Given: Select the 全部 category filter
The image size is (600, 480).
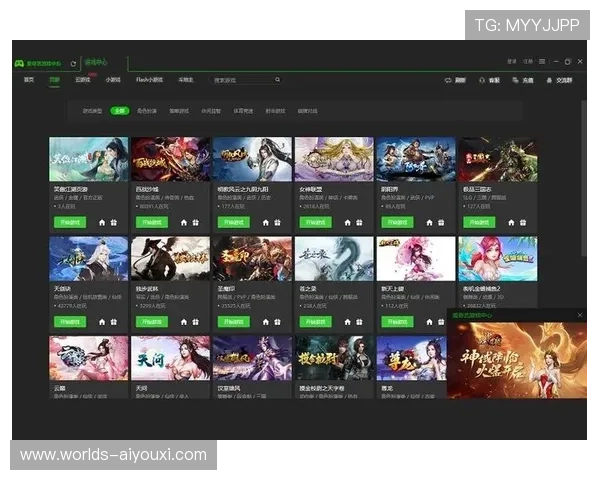Looking at the screenshot, I should pos(119,111).
